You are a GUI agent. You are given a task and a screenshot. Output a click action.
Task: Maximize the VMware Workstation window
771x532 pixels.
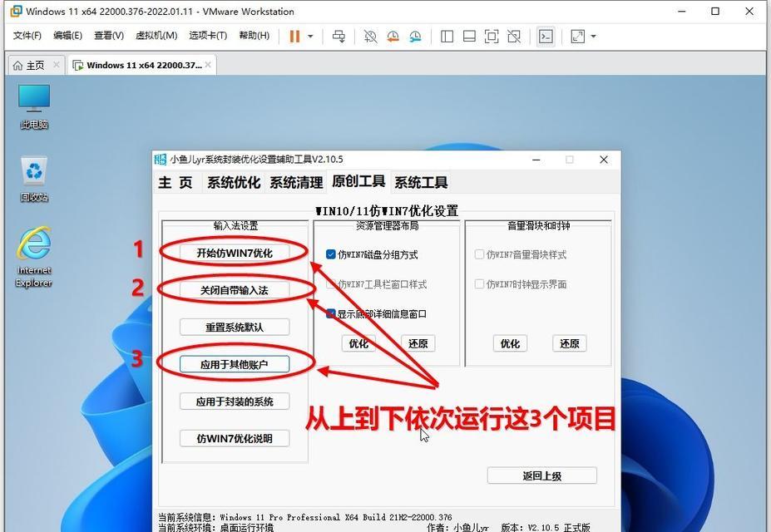click(x=715, y=11)
